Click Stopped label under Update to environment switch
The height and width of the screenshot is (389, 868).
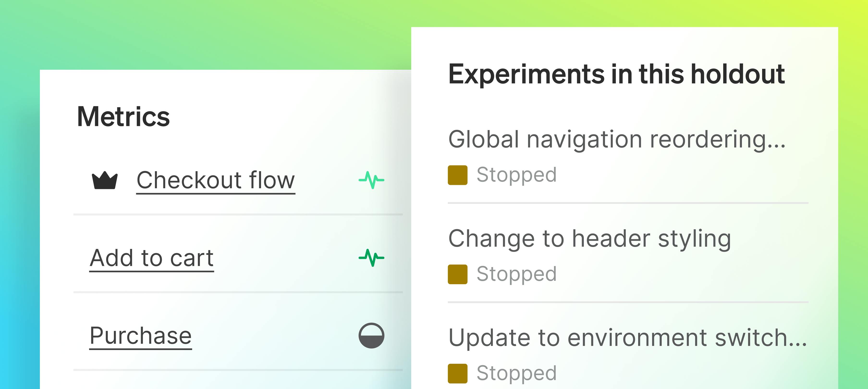(x=516, y=373)
